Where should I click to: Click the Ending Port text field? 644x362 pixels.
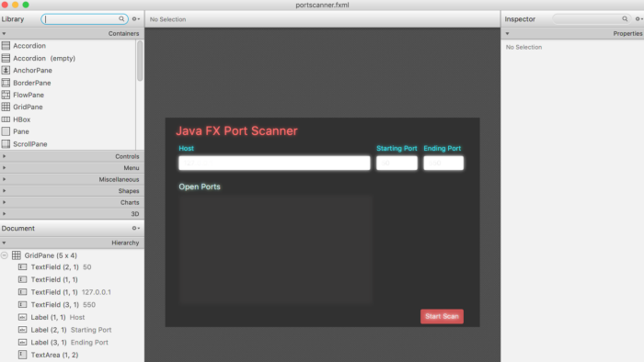click(443, 163)
